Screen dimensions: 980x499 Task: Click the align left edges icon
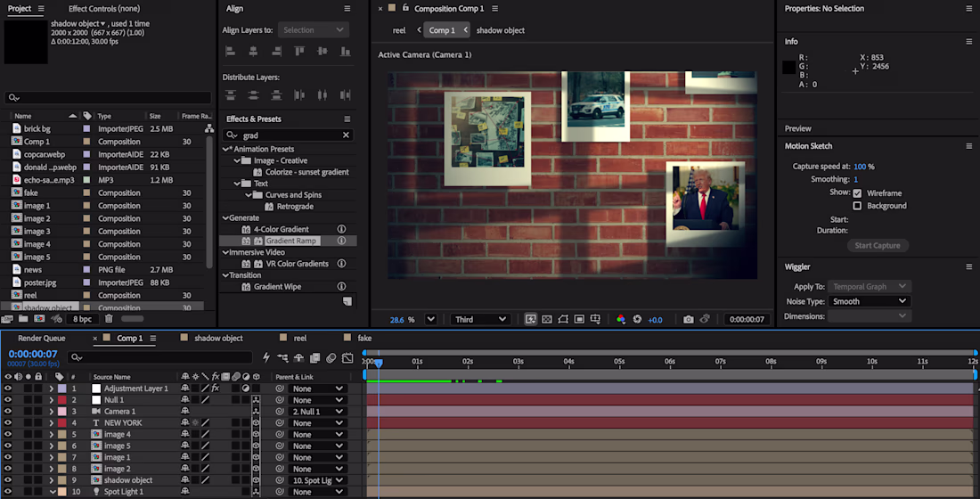[230, 52]
